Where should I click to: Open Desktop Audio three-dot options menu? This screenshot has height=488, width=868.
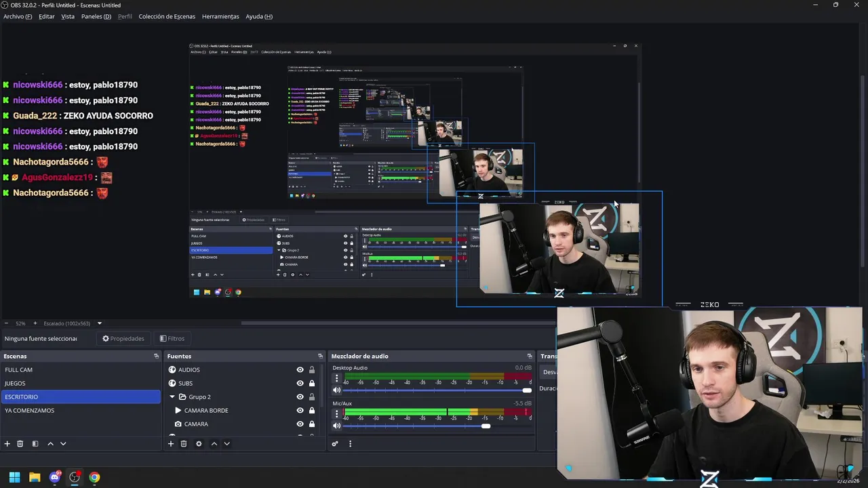click(x=337, y=379)
